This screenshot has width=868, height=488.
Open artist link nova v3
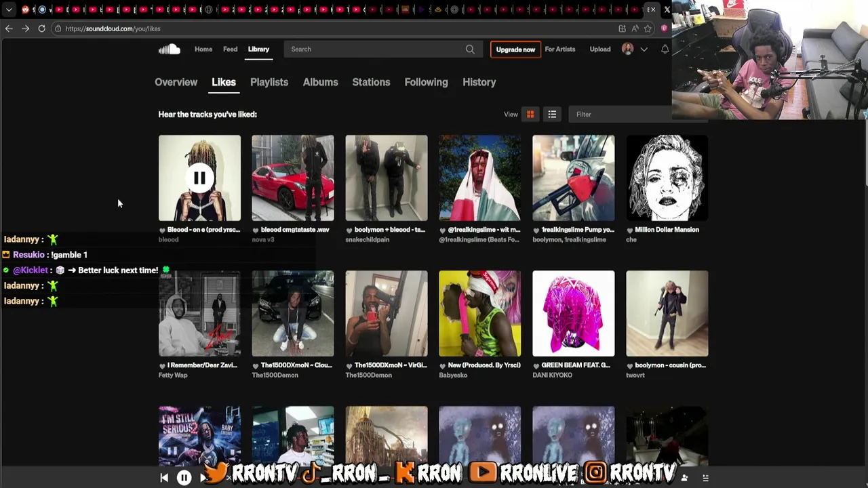[x=263, y=240]
